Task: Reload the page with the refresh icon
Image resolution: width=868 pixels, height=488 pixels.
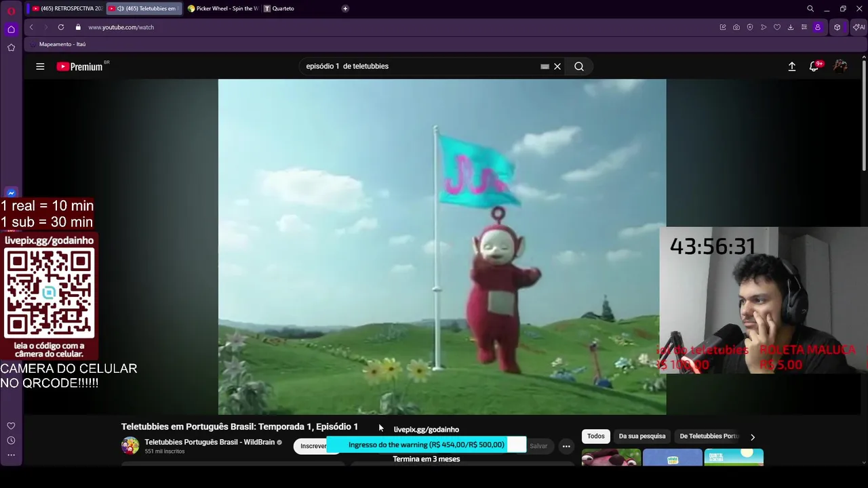Action: point(61,27)
